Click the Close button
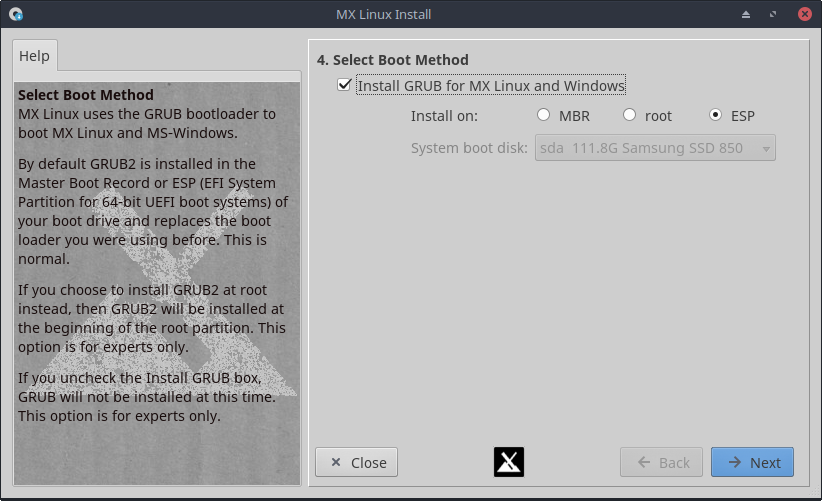The image size is (822, 501). coord(356,462)
